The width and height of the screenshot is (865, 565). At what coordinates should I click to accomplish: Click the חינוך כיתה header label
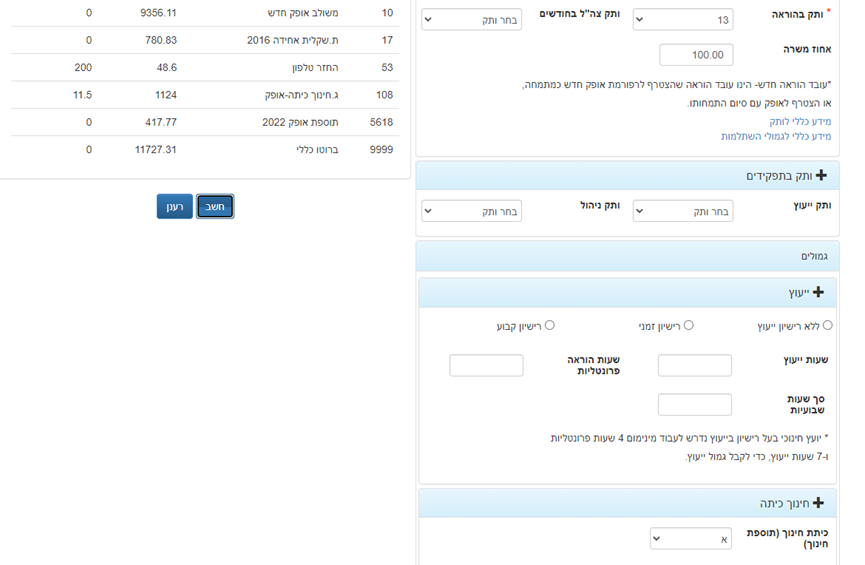point(784,503)
